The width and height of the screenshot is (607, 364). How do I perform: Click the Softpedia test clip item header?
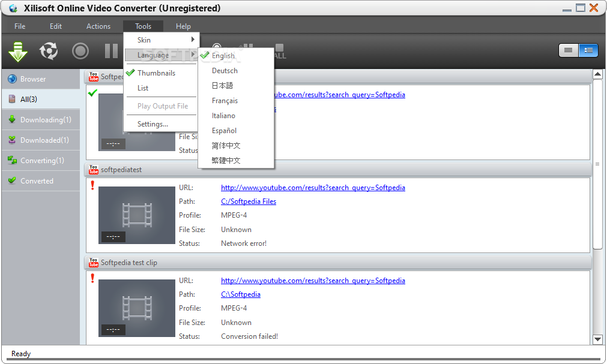[338, 262]
